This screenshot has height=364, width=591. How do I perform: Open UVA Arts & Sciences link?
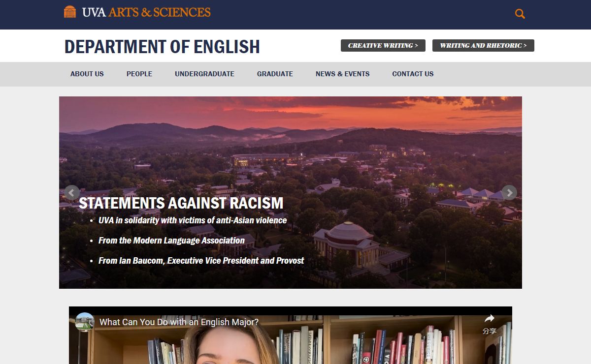coord(137,12)
